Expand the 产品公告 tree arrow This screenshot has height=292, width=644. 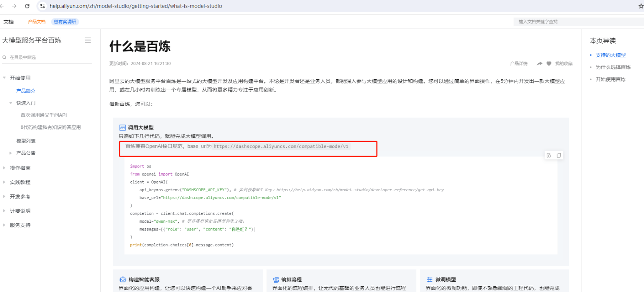point(11,153)
